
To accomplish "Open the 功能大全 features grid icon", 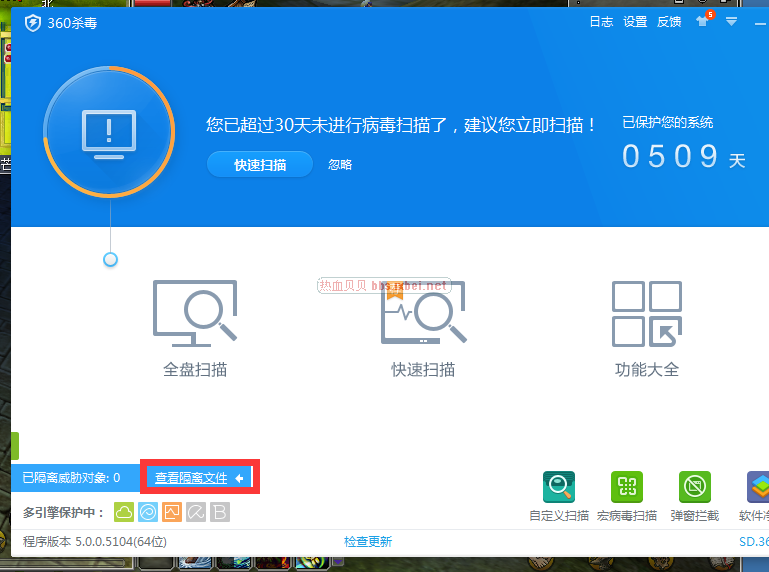I will click(x=647, y=313).
